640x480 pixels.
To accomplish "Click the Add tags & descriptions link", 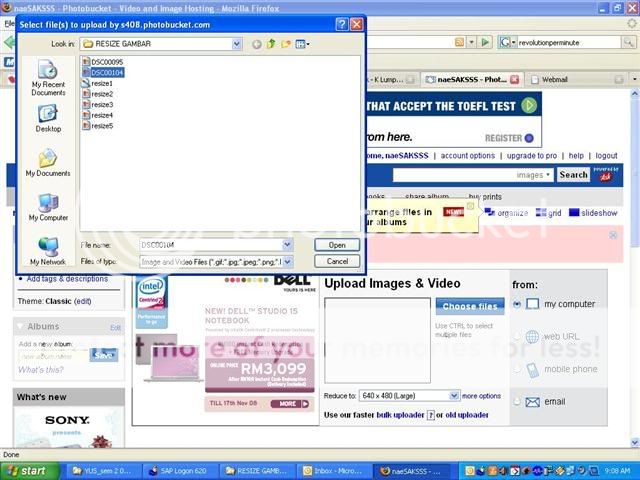I will (67, 279).
